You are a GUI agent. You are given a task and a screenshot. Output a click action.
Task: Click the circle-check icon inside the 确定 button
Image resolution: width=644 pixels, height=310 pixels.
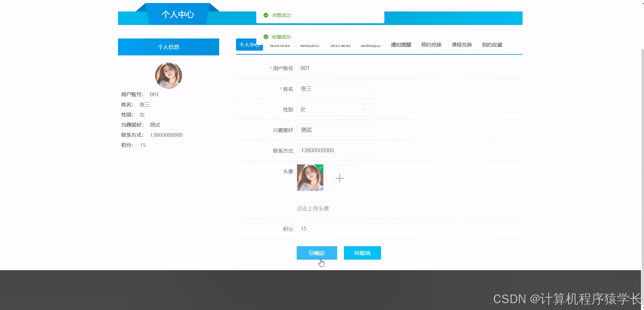[x=311, y=253]
